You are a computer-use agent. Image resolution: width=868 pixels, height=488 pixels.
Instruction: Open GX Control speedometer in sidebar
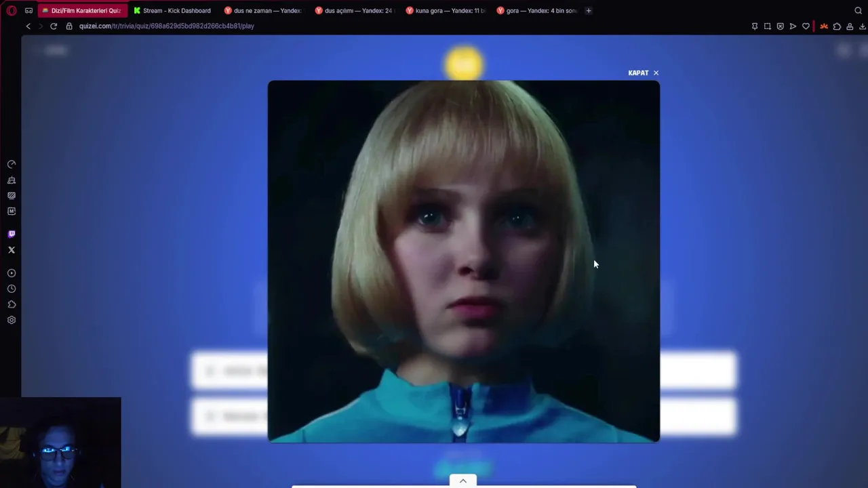tap(12, 165)
